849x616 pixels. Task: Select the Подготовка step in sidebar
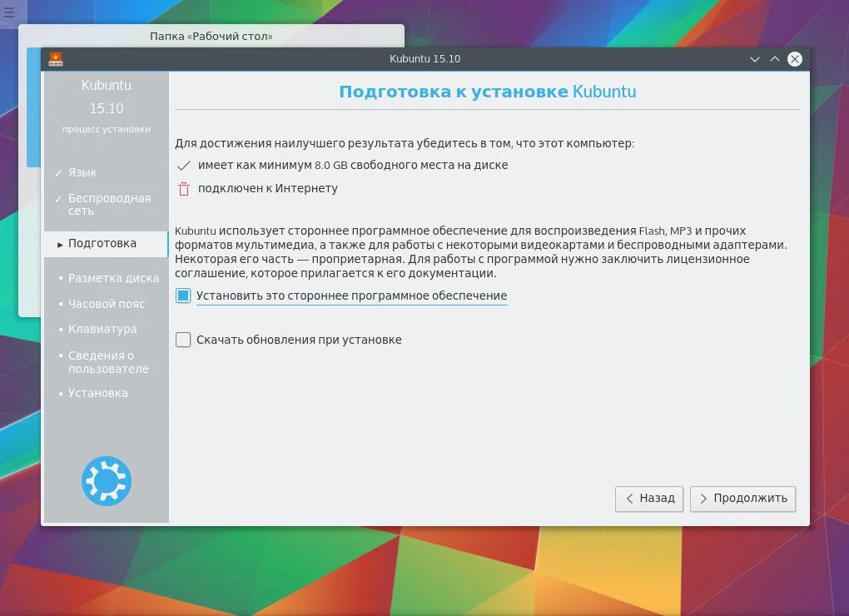point(107,244)
